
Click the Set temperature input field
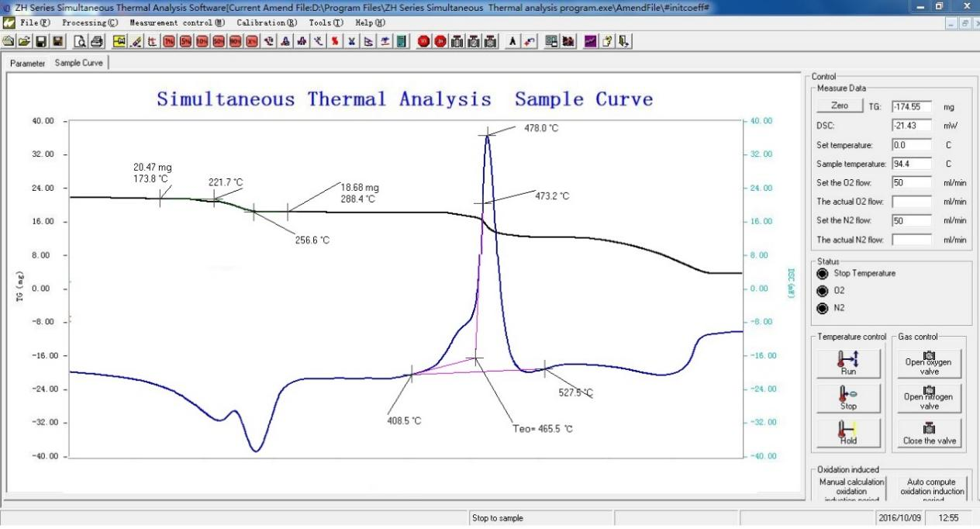click(911, 145)
